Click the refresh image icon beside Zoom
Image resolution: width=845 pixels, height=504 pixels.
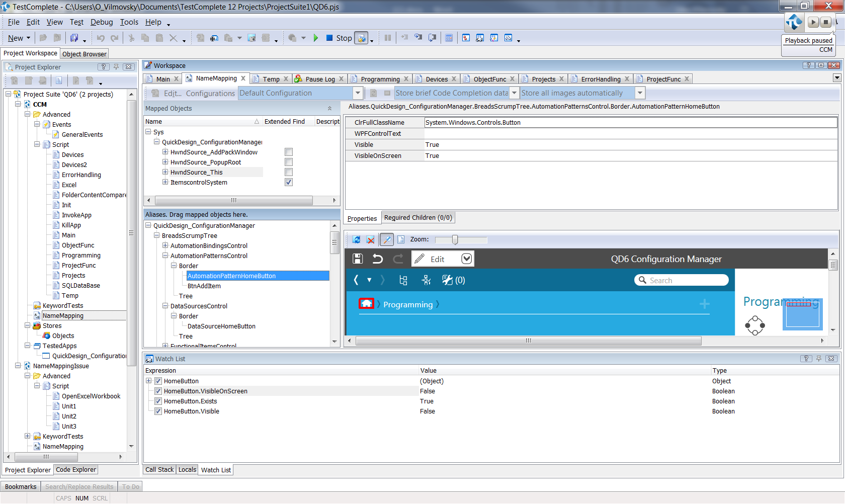tap(356, 240)
